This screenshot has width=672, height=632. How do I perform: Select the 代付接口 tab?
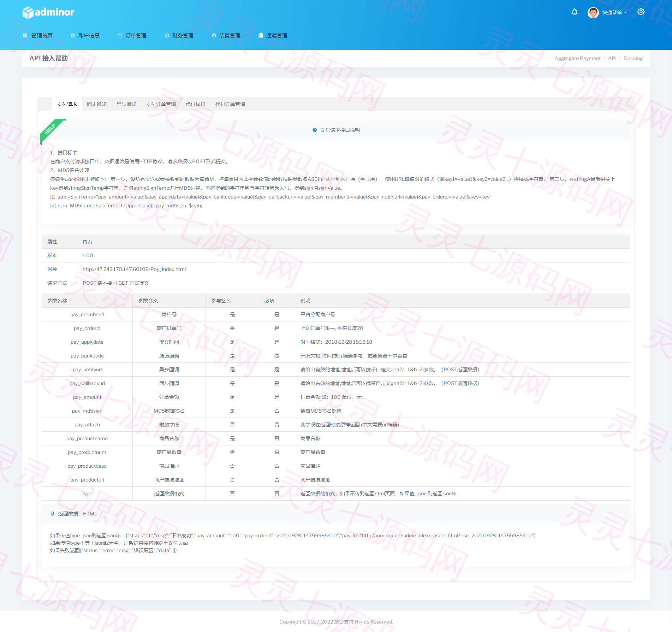coord(196,104)
